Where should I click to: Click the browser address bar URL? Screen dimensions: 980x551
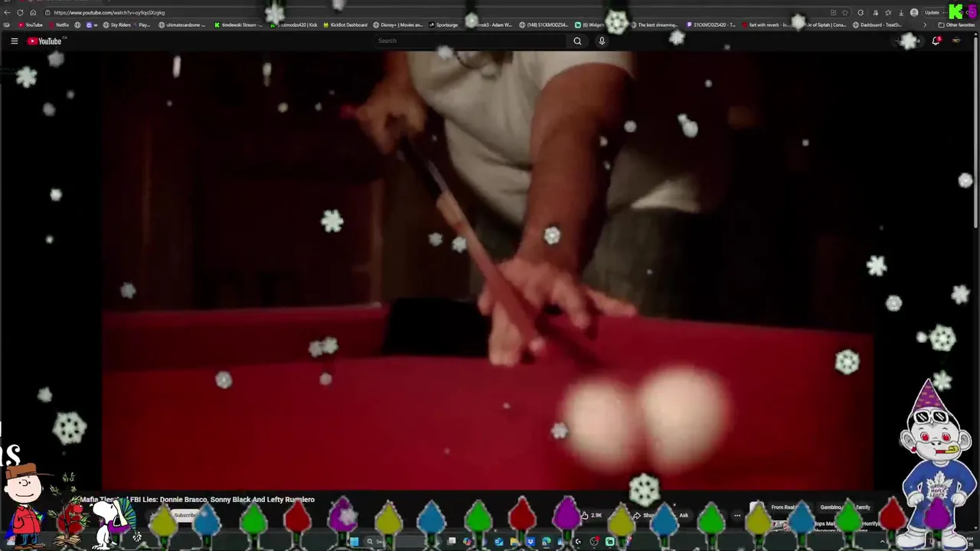109,12
